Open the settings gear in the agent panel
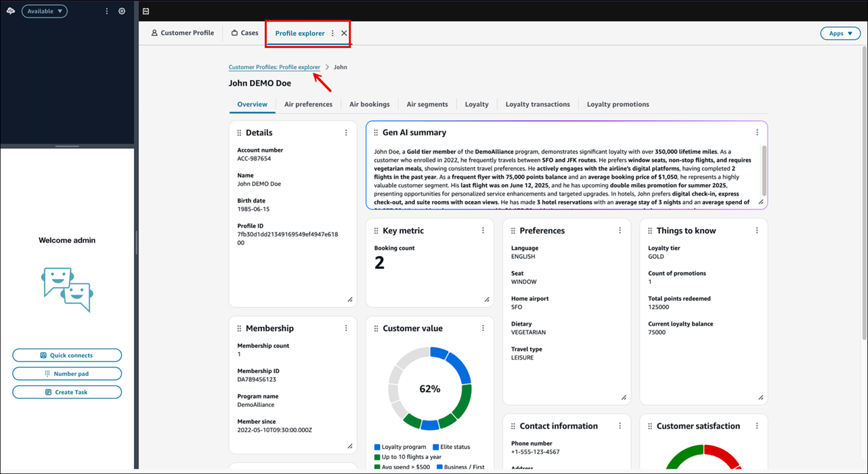The height and width of the screenshot is (474, 868). click(x=122, y=11)
